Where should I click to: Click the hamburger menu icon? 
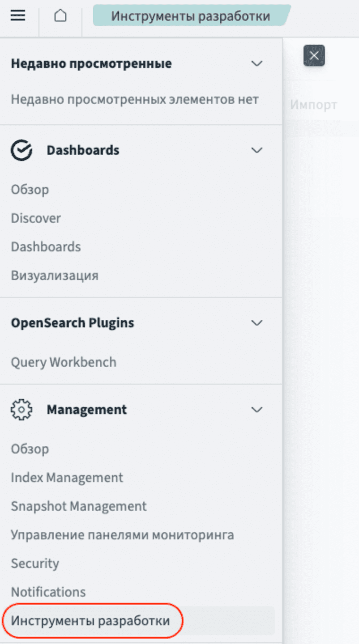tap(18, 16)
